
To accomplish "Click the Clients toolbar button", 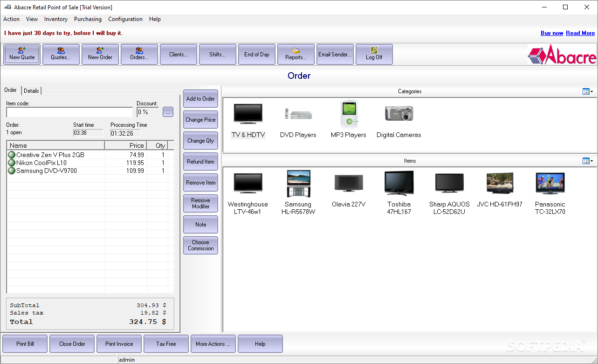I will (x=179, y=54).
